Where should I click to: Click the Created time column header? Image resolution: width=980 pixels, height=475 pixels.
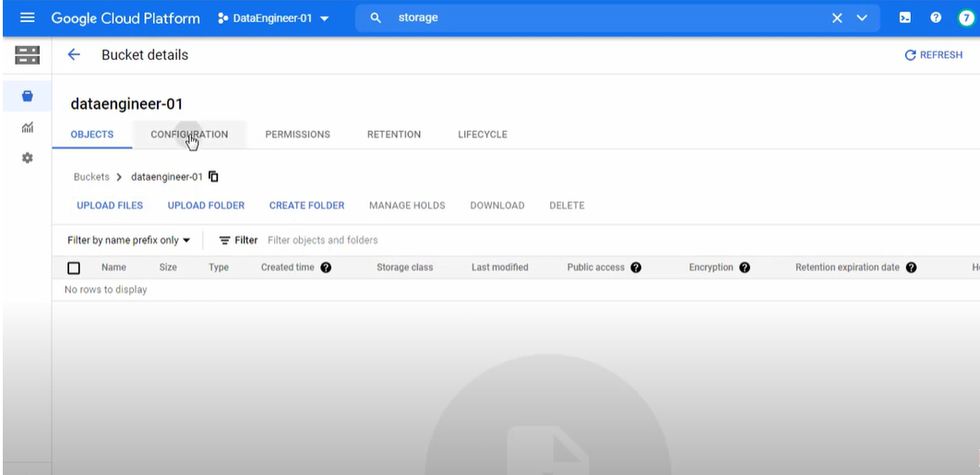(x=288, y=267)
